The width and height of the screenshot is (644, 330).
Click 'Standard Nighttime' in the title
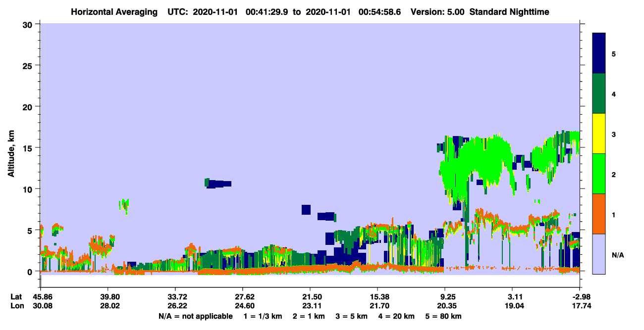(x=509, y=12)
